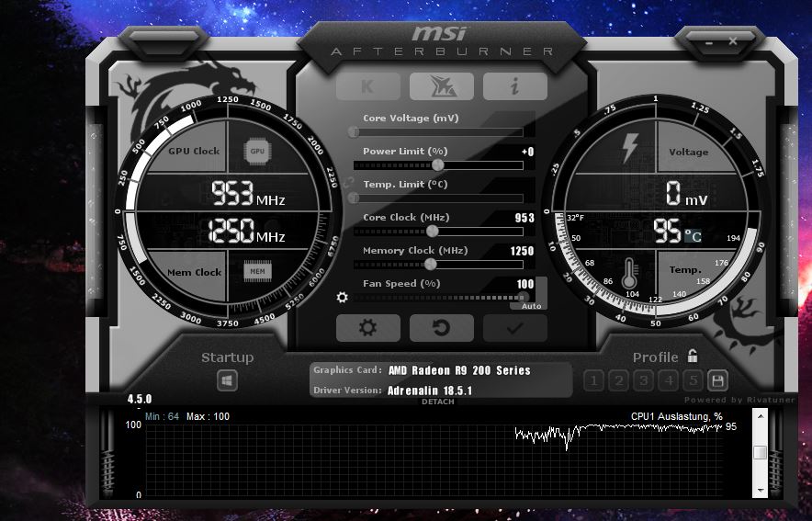Image resolution: width=812 pixels, height=521 pixels.
Task: Open settings with the gear button
Action: [x=367, y=328]
